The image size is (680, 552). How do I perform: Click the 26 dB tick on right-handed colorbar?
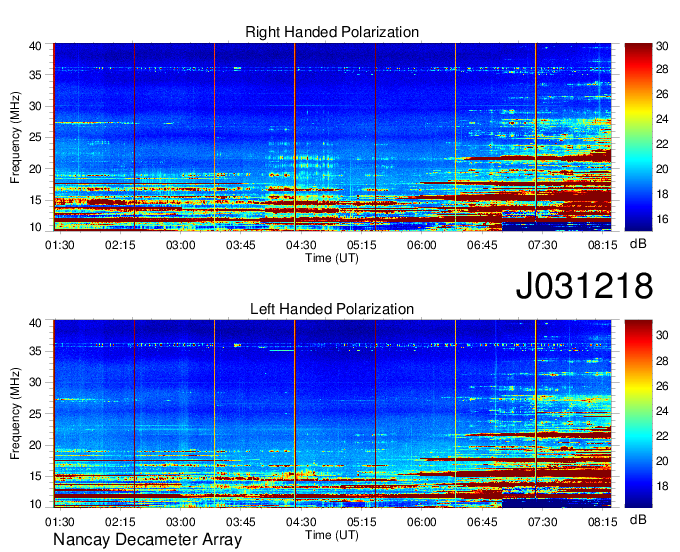(662, 94)
